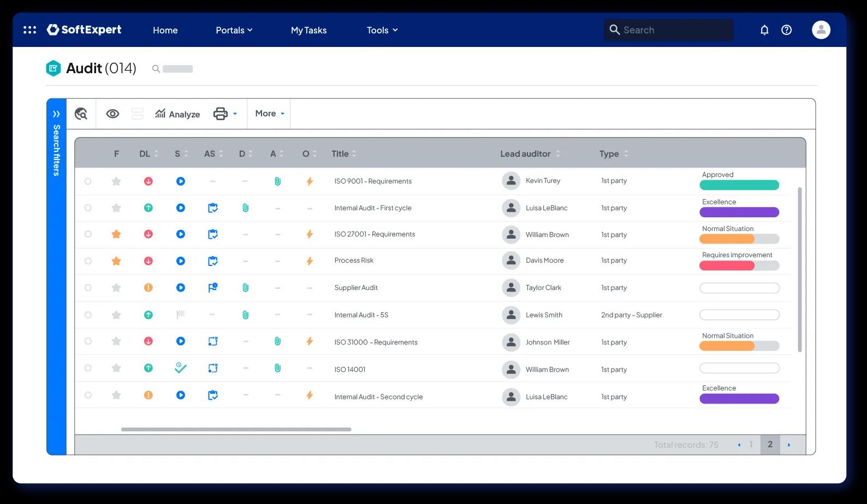The height and width of the screenshot is (504, 867).
Task: Click the dashed-square icon on ISO 31000 - Requirements row
Action: click(x=213, y=341)
